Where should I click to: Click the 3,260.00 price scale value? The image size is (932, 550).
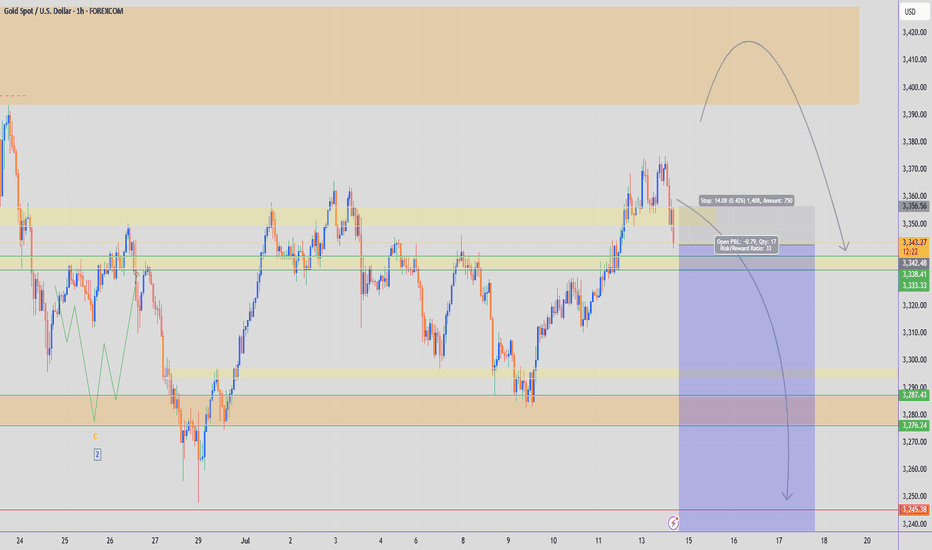click(x=915, y=469)
